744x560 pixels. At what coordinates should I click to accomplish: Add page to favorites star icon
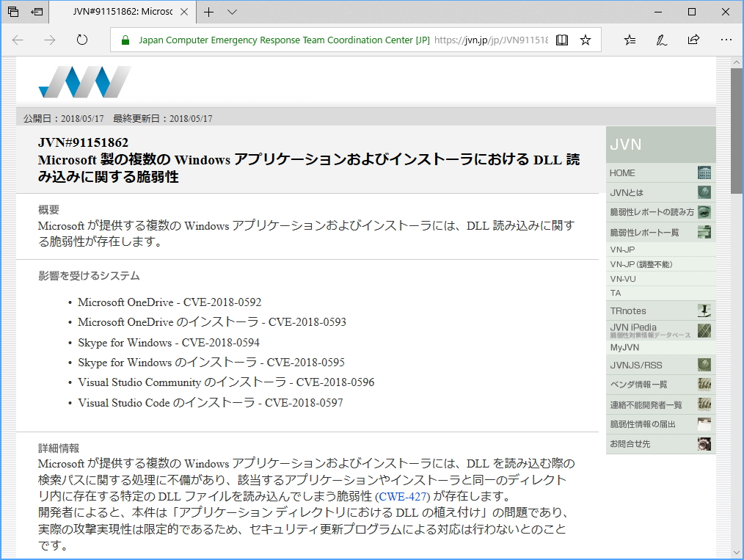(586, 40)
